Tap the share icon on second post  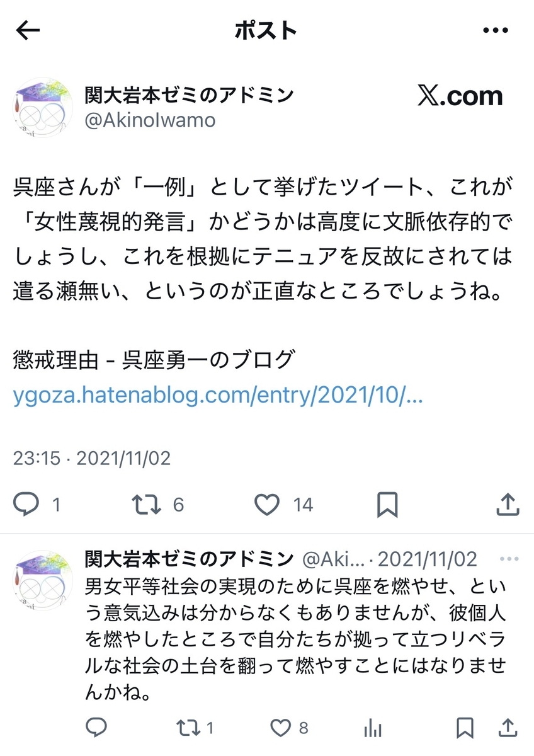click(x=509, y=728)
